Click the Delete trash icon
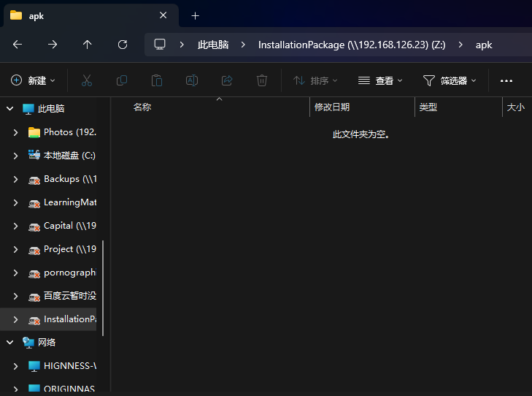The width and height of the screenshot is (532, 396). (x=261, y=80)
